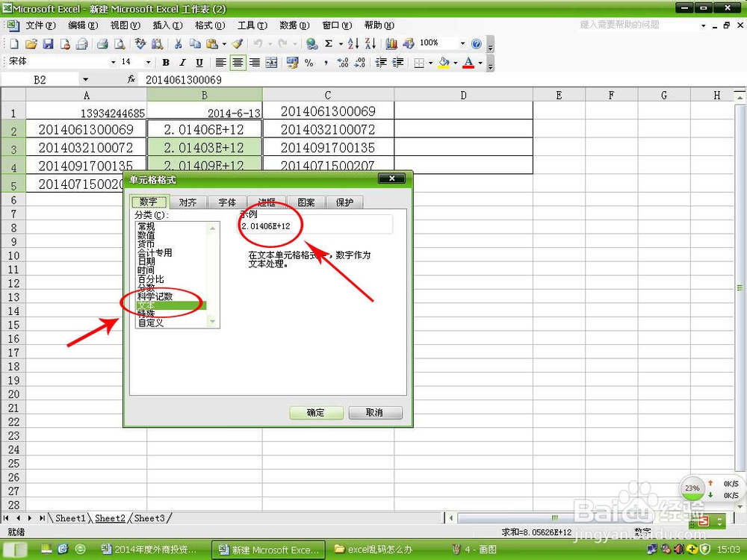Image resolution: width=747 pixels, height=560 pixels.
Task: Apply currency style format
Action: coord(292,63)
